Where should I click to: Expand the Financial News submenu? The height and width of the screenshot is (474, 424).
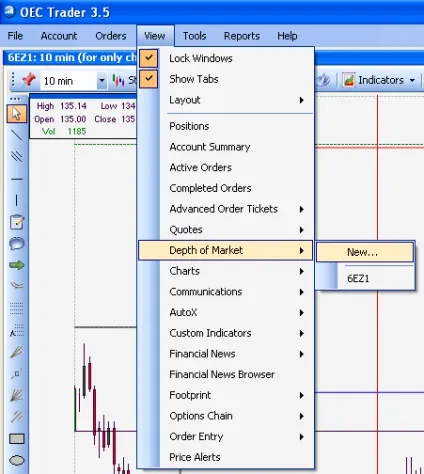tap(225, 354)
